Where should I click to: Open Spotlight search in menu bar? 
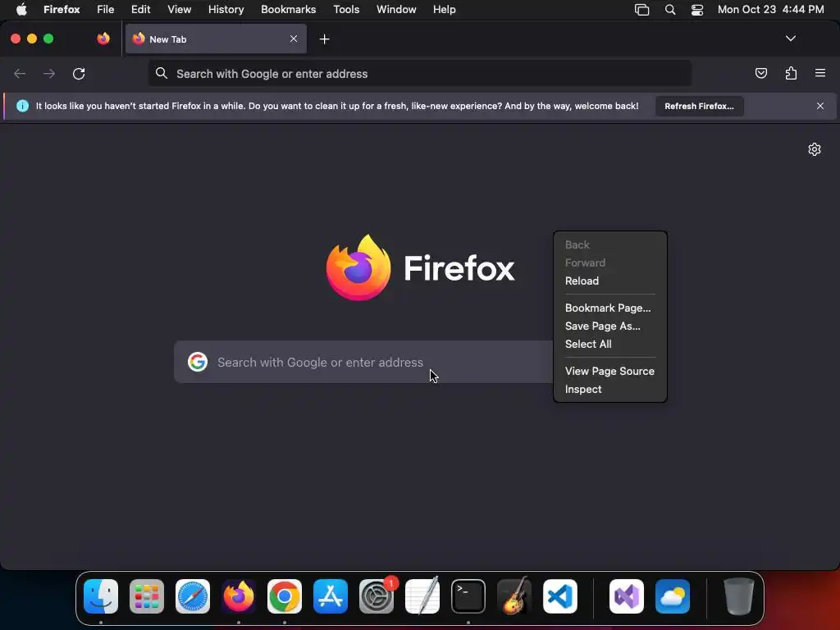point(669,10)
